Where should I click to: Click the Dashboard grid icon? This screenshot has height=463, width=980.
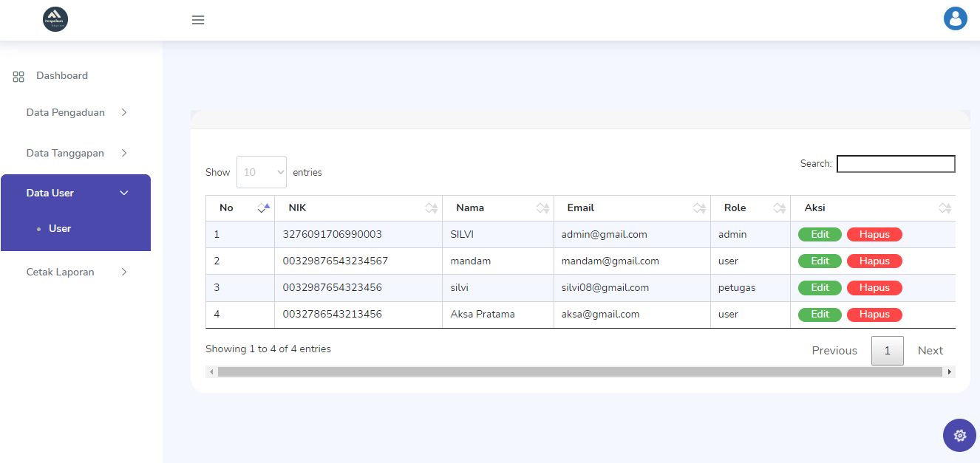click(x=18, y=76)
